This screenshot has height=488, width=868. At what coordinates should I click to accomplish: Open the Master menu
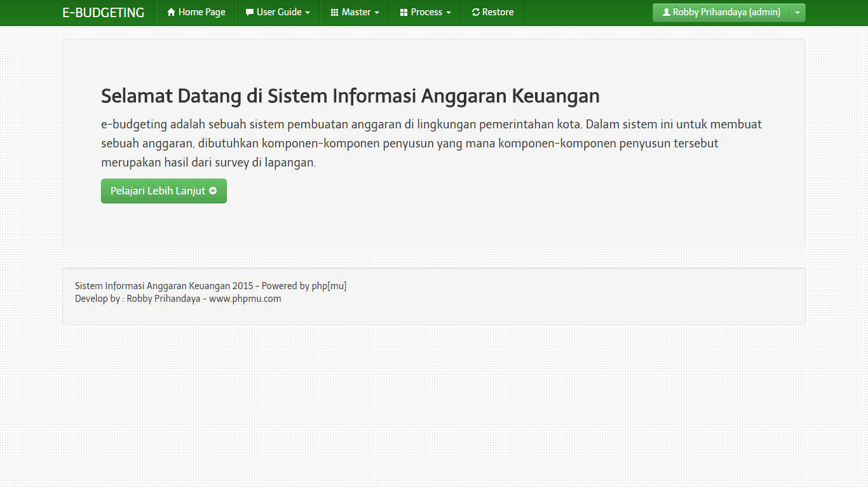(x=356, y=13)
